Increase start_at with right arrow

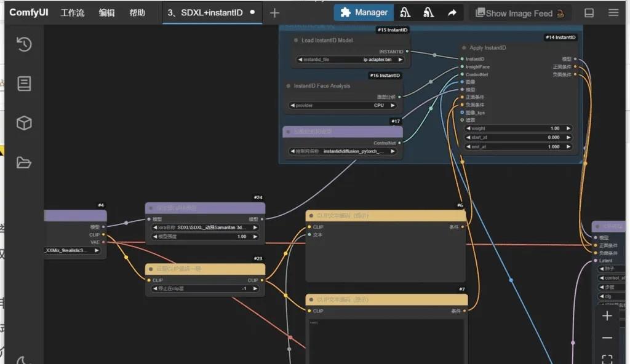pos(568,137)
